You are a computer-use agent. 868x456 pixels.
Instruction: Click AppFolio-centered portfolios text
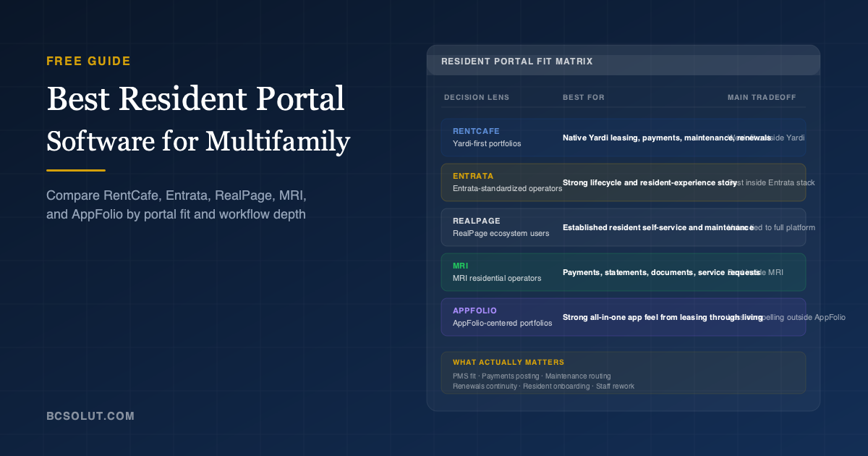click(502, 323)
